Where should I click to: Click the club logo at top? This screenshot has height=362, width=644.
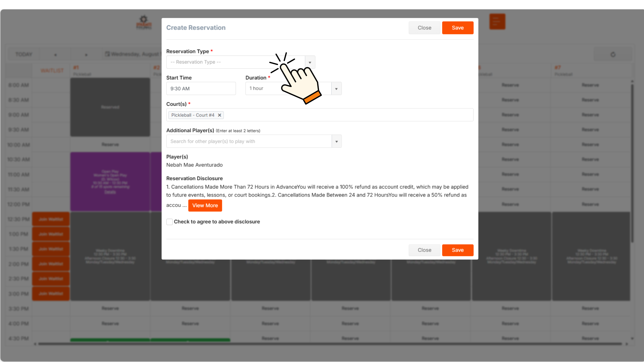pos(144,23)
